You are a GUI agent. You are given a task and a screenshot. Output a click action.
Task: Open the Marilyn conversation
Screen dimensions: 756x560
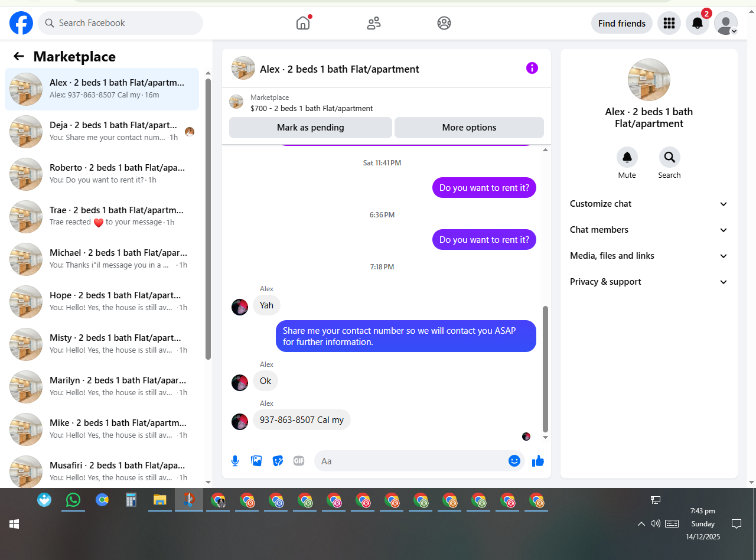pyautogui.click(x=102, y=387)
